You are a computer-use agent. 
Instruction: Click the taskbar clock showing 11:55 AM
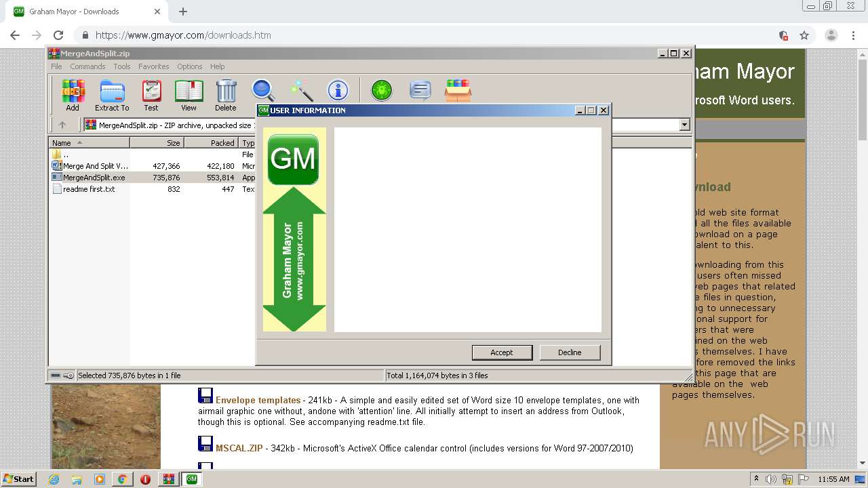(833, 479)
